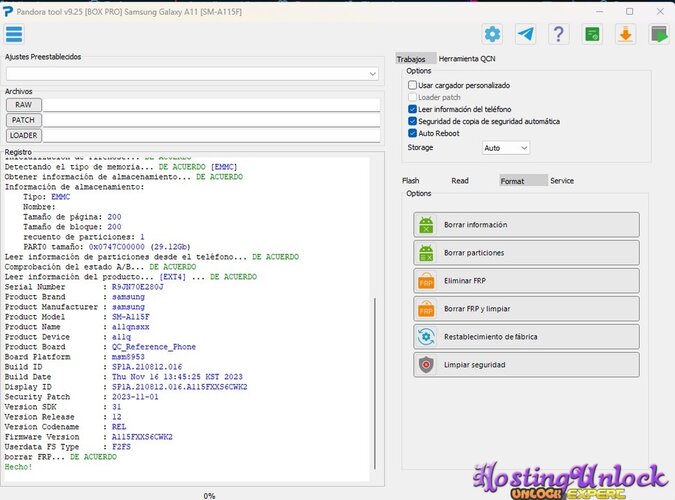The height and width of the screenshot is (500, 675).
Task: Switch to the Herramienta QCN tab
Action: pos(467,59)
